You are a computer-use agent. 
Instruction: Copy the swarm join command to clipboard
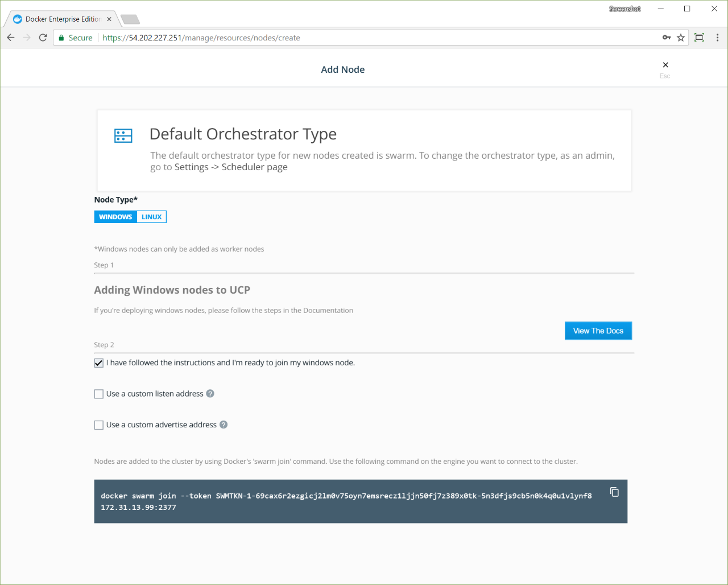pyautogui.click(x=614, y=492)
